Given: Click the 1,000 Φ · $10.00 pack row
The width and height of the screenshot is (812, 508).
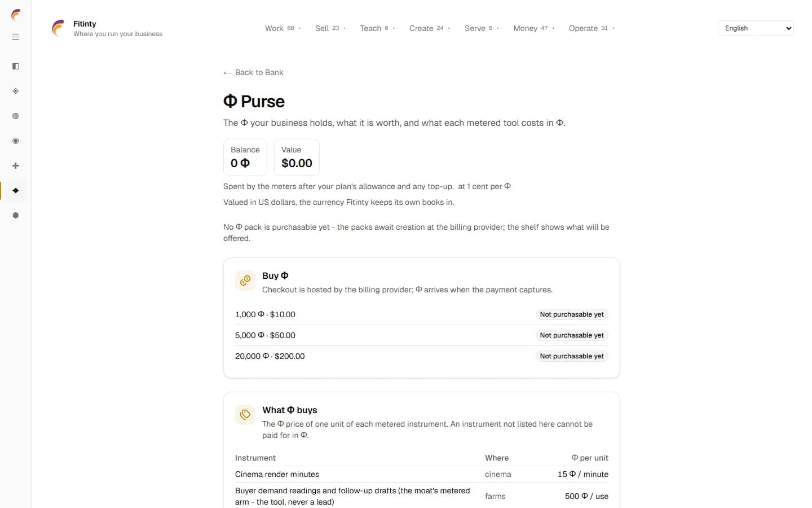Looking at the screenshot, I should click(422, 314).
